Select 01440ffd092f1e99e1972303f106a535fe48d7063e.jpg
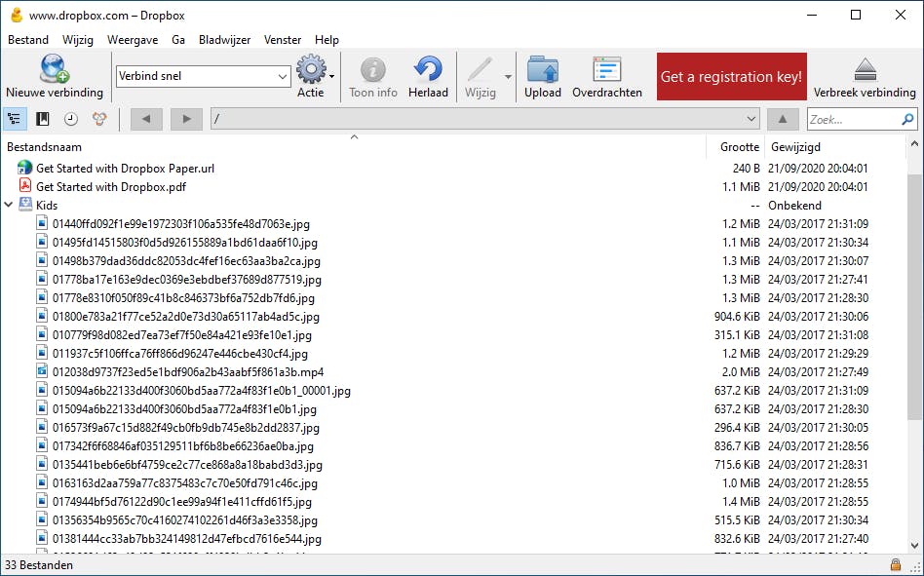This screenshot has width=924, height=576. (181, 224)
